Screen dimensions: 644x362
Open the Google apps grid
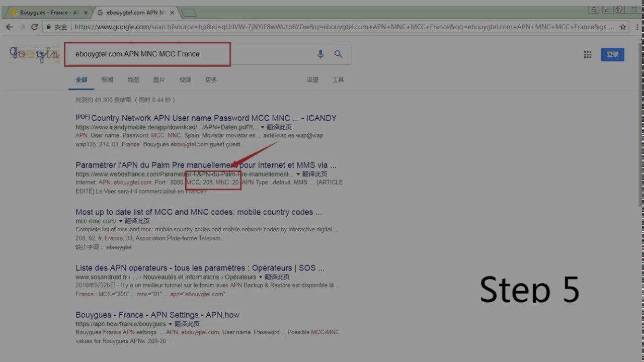coord(588,55)
